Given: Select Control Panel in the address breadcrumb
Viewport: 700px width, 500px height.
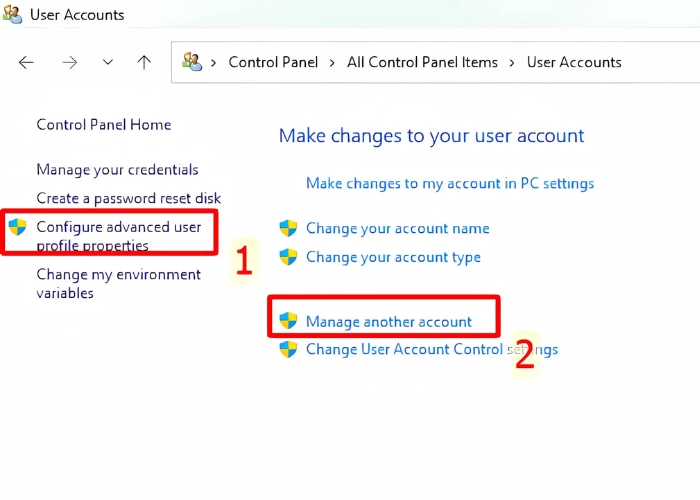Looking at the screenshot, I should coord(273,62).
